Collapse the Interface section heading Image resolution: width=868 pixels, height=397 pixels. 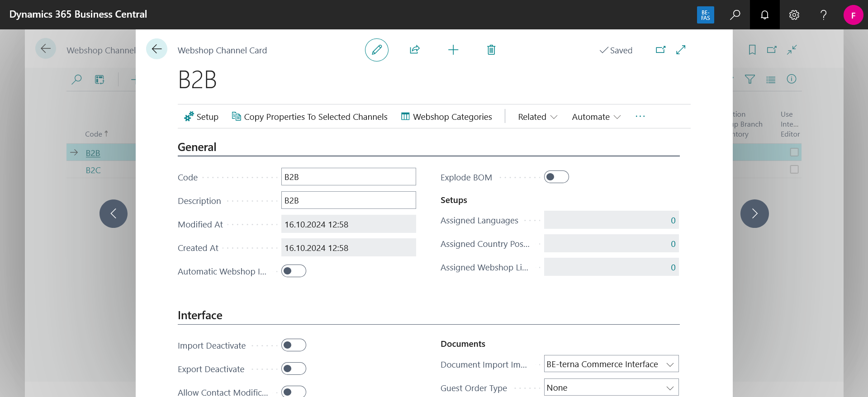point(200,315)
